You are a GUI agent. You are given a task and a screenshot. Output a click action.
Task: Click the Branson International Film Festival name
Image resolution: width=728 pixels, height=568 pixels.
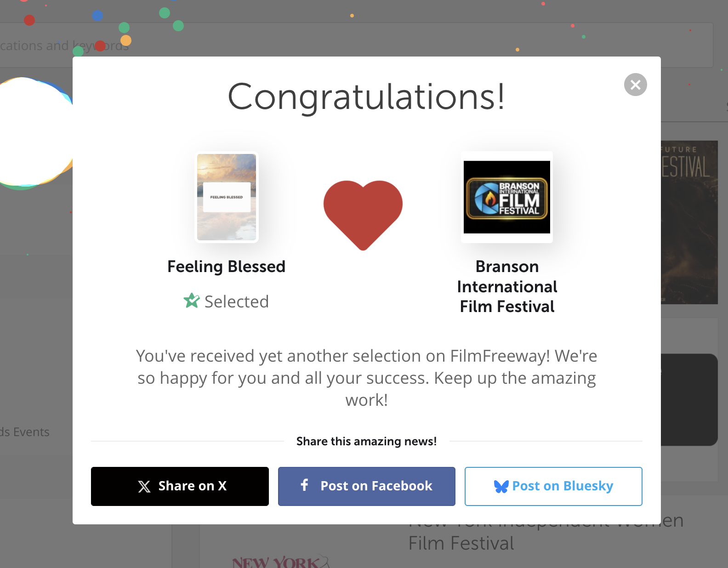click(507, 286)
